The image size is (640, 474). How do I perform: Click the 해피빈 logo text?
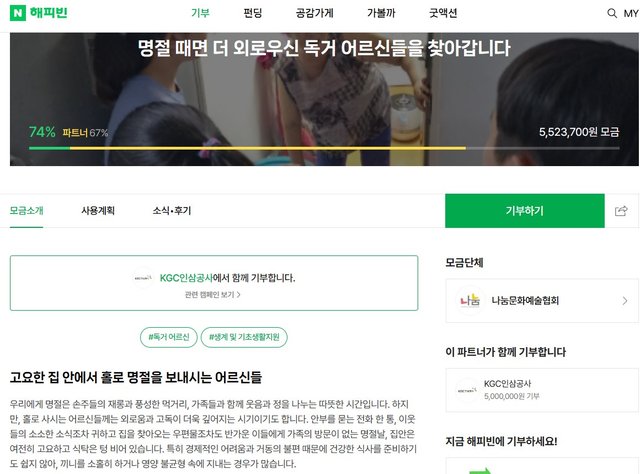tap(48, 13)
